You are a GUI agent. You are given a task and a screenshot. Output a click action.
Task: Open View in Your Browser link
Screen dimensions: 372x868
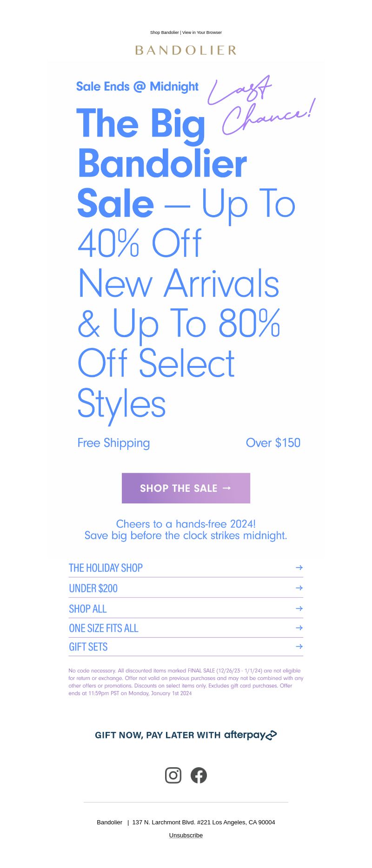[202, 33]
